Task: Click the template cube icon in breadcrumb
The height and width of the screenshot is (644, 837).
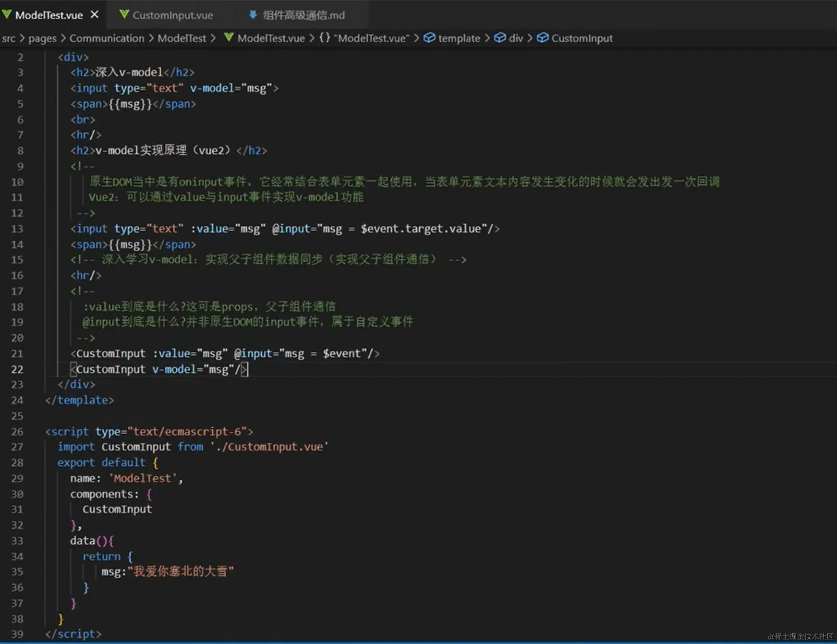Action: tap(429, 38)
